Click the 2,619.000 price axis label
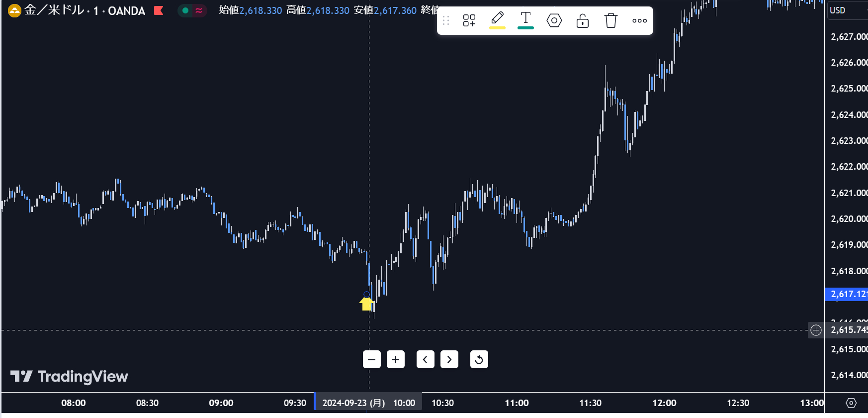 point(849,244)
